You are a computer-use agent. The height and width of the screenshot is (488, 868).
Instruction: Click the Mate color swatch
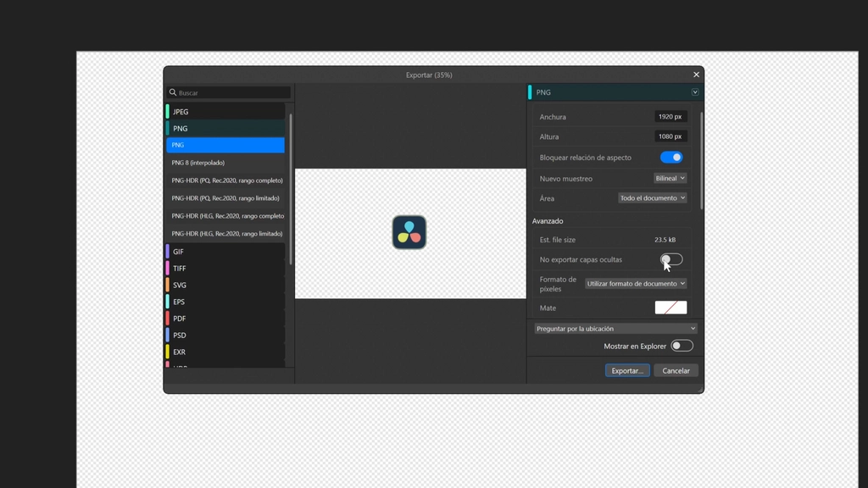point(671,308)
